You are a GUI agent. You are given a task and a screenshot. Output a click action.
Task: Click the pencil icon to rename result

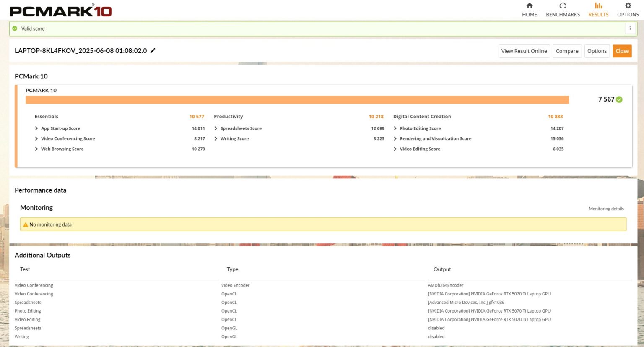[x=153, y=51]
